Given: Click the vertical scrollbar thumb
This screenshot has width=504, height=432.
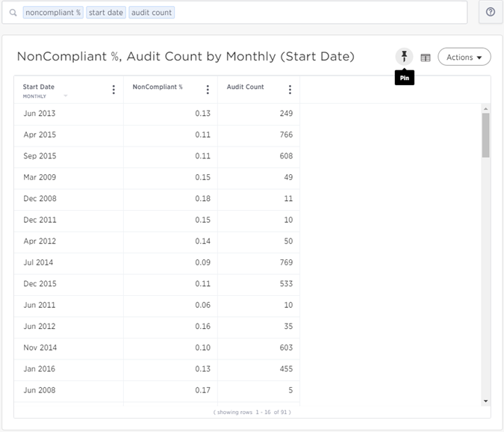Looking at the screenshot, I should coord(485,135).
